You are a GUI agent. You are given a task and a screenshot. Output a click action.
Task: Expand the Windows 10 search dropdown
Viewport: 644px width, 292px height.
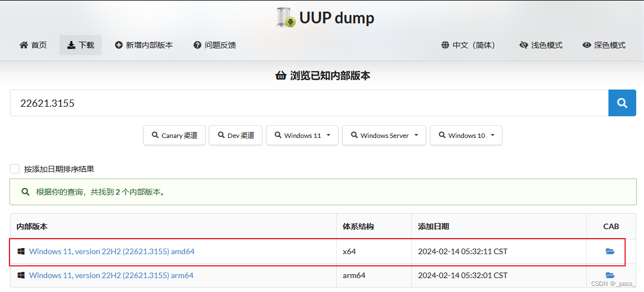466,135
